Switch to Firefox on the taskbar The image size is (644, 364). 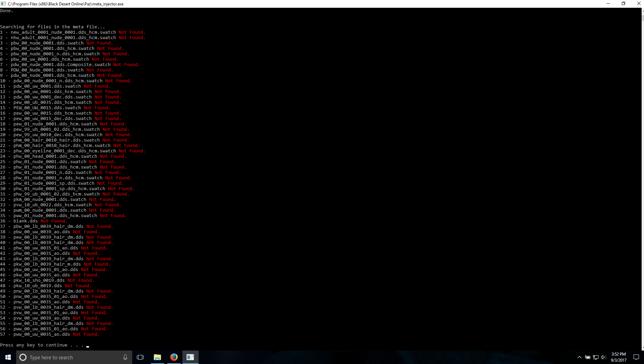(174, 357)
